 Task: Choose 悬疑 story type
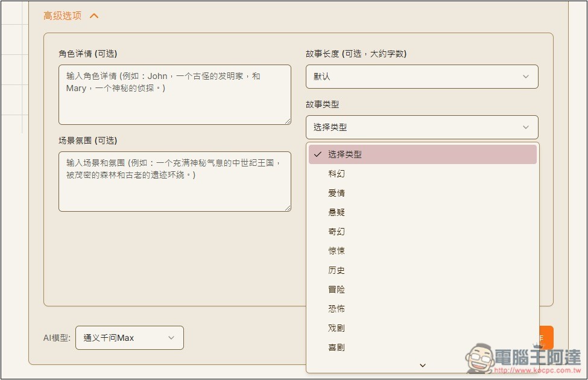tap(423, 212)
